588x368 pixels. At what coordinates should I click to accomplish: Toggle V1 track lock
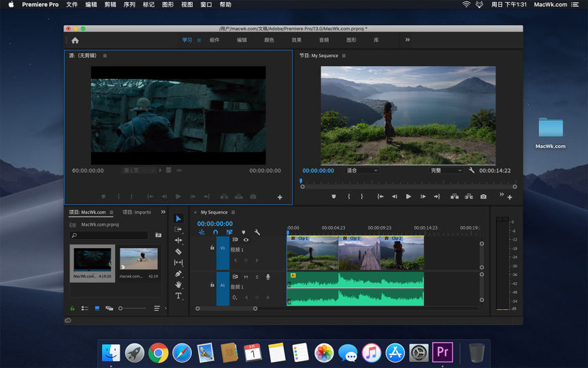point(212,247)
